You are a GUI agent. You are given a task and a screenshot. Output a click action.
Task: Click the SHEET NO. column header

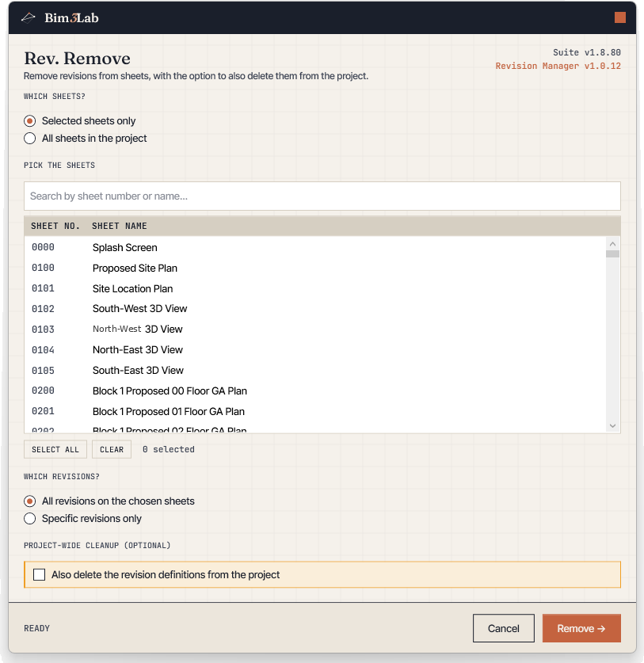pos(55,227)
